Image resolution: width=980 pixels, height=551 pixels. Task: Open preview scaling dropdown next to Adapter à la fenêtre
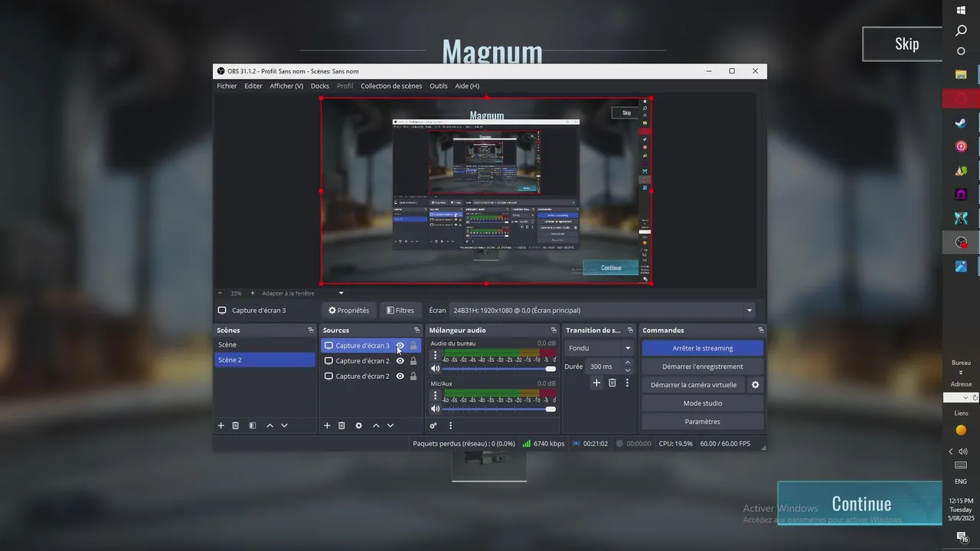point(341,293)
